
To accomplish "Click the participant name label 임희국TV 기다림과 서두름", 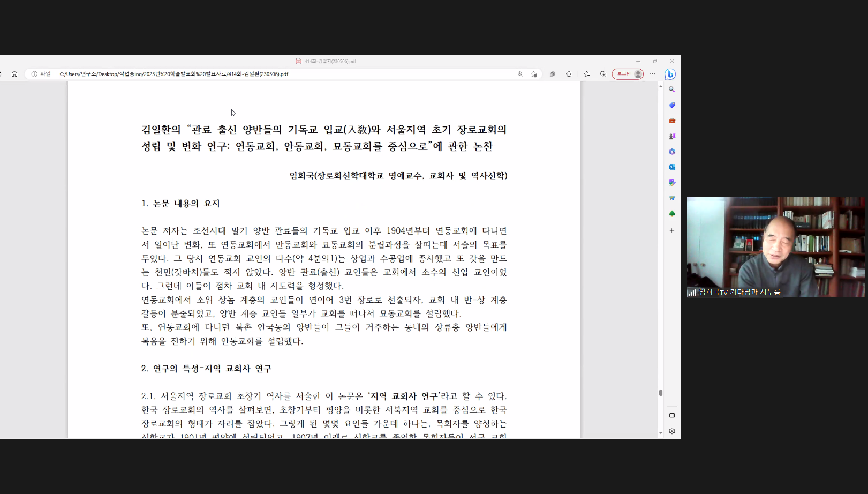I will (739, 292).
